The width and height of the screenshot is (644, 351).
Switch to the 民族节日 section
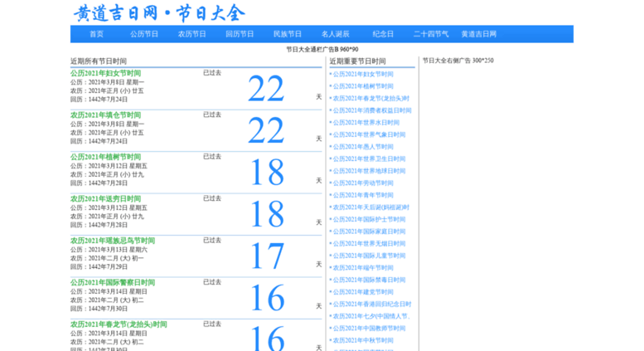288,34
